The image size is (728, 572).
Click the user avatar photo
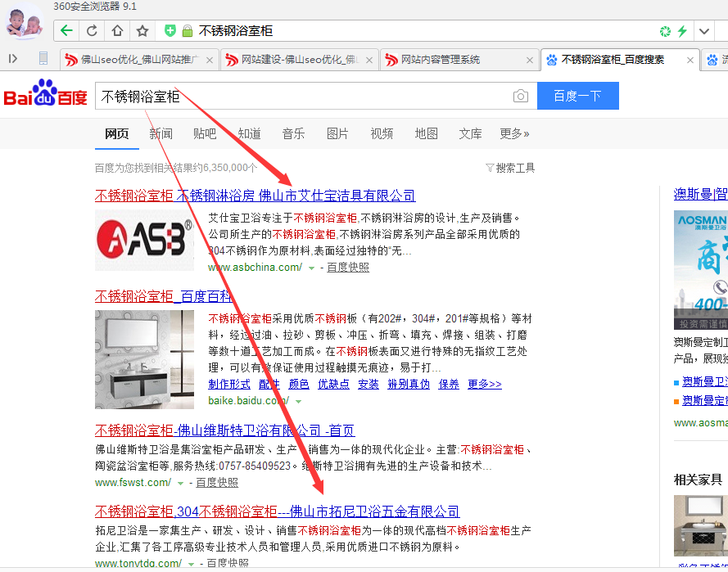pyautogui.click(x=25, y=22)
